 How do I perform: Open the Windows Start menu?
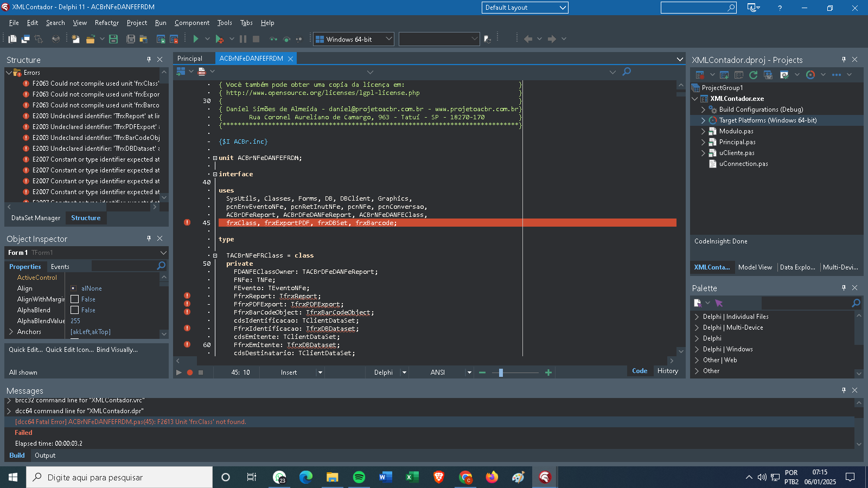[13, 477]
